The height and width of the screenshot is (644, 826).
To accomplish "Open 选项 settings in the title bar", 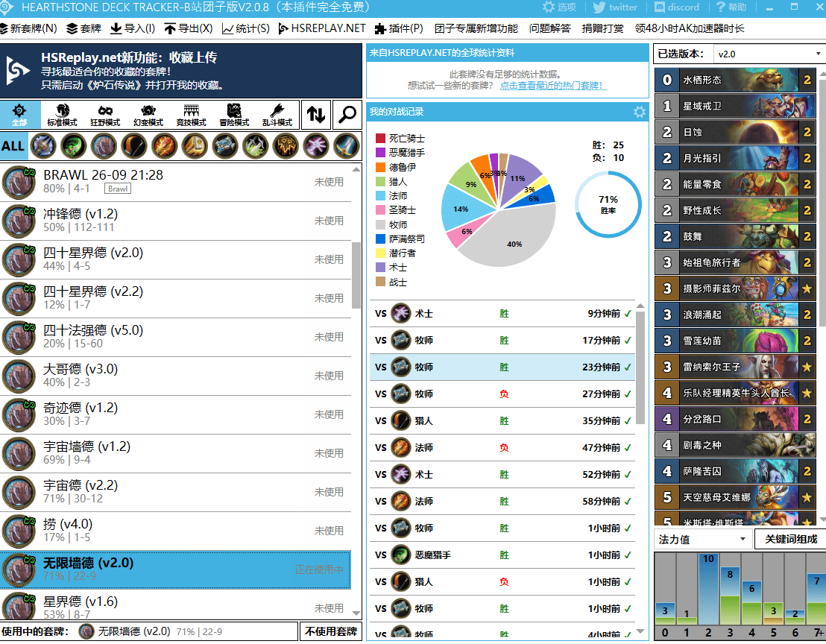I will coord(559,7).
